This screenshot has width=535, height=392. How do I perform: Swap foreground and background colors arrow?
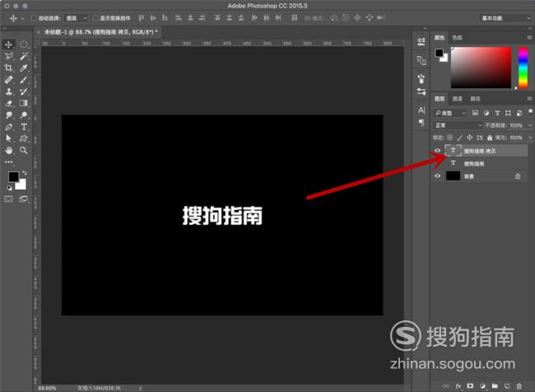tap(24, 173)
